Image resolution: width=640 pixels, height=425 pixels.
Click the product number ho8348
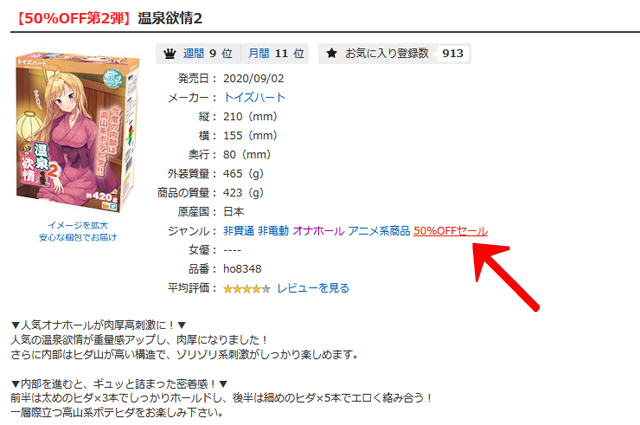tap(242, 269)
